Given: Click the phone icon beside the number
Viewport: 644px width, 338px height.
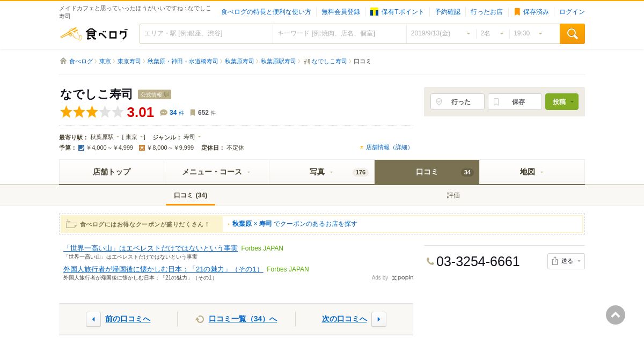Looking at the screenshot, I should click(430, 261).
